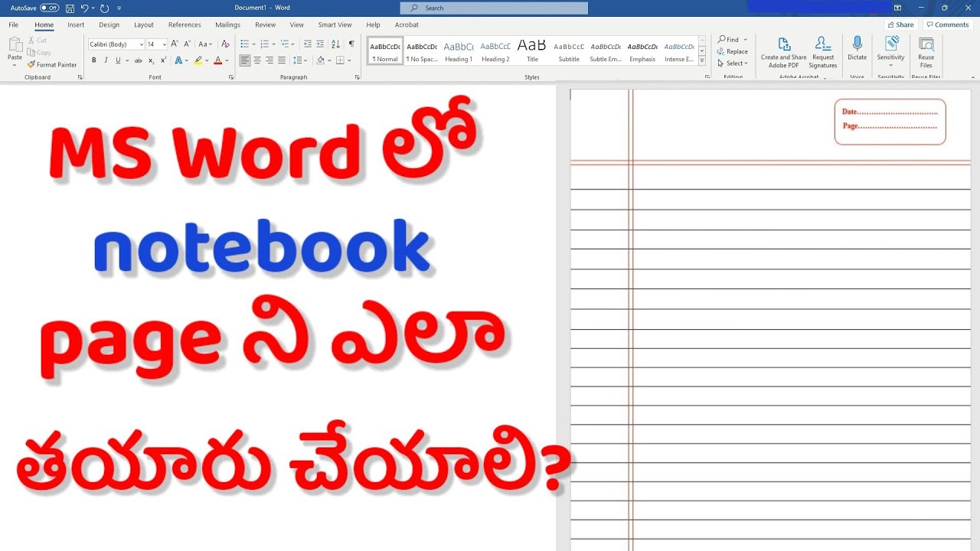Open the File menu
Screen dimensions: 980x551
coord(14,24)
